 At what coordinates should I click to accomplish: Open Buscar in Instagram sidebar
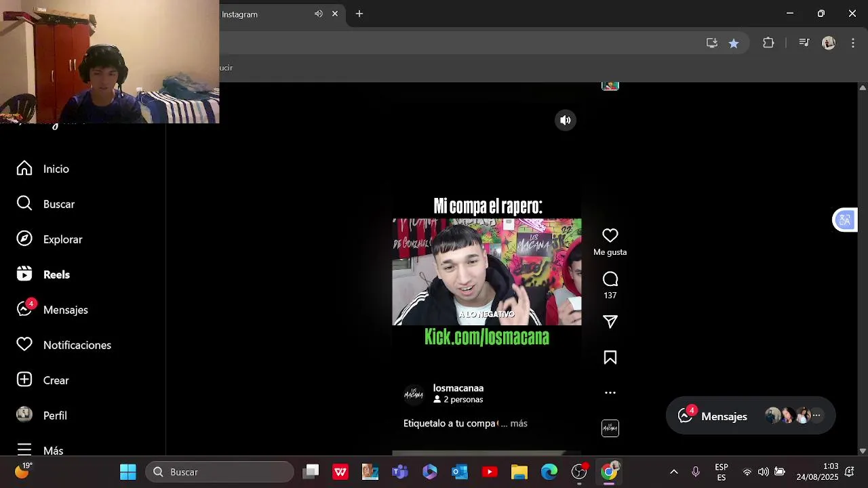(45, 204)
